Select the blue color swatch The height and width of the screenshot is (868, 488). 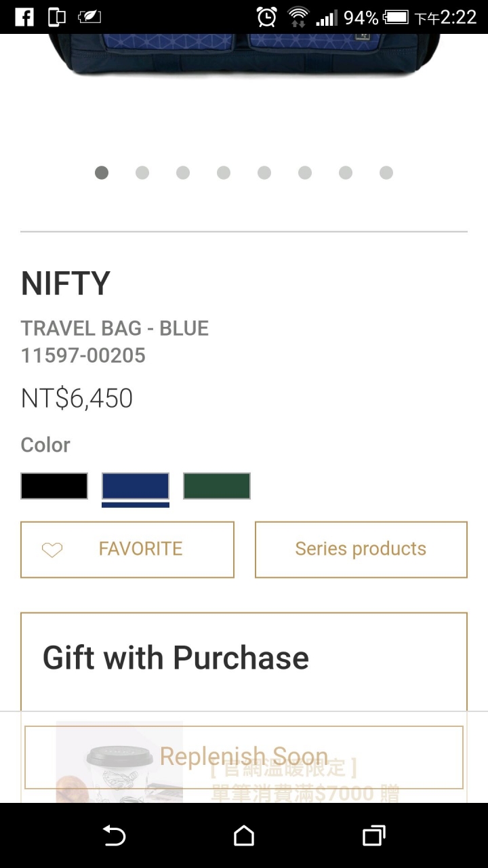coord(136,486)
